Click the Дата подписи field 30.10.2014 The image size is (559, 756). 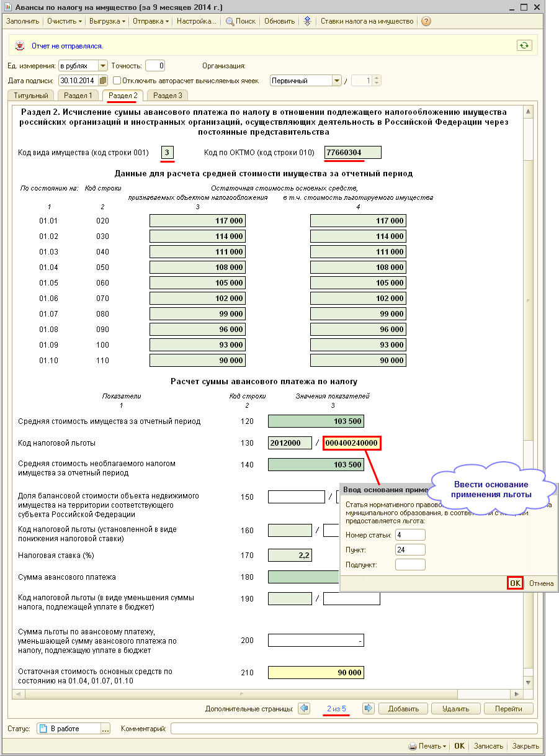click(79, 81)
